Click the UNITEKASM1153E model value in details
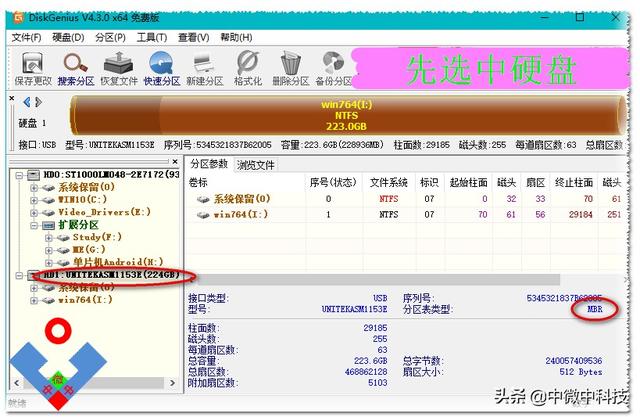The height and width of the screenshot is (417, 640). pos(354,309)
